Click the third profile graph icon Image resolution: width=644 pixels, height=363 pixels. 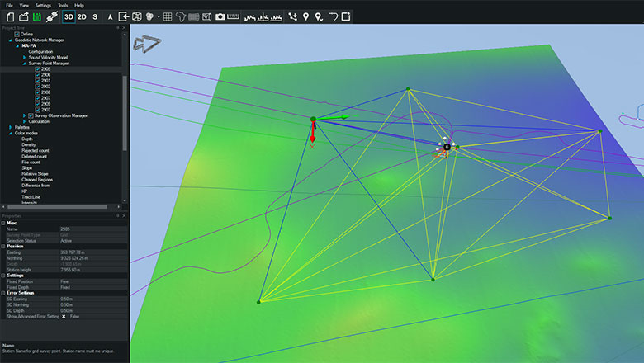coord(276,17)
